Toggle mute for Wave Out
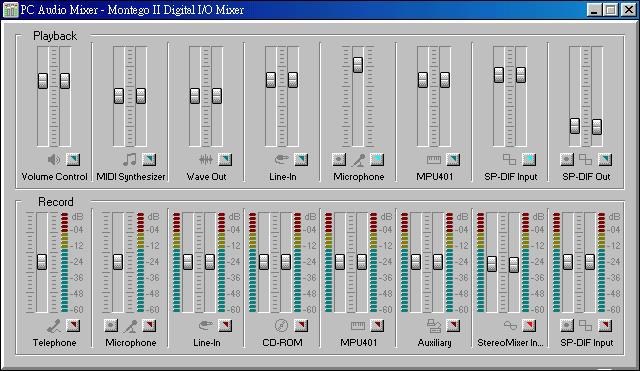Image resolution: width=640 pixels, height=371 pixels. tap(225, 160)
